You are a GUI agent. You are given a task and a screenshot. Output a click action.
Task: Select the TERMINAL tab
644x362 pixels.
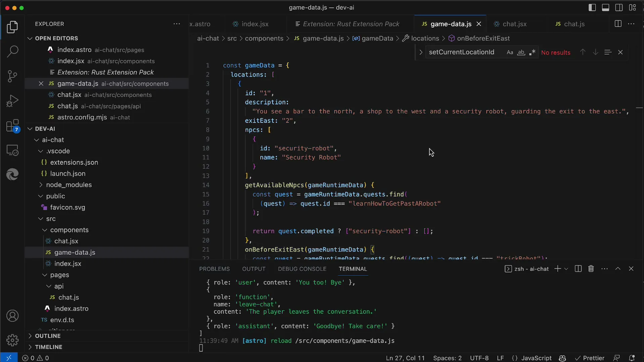point(353,269)
